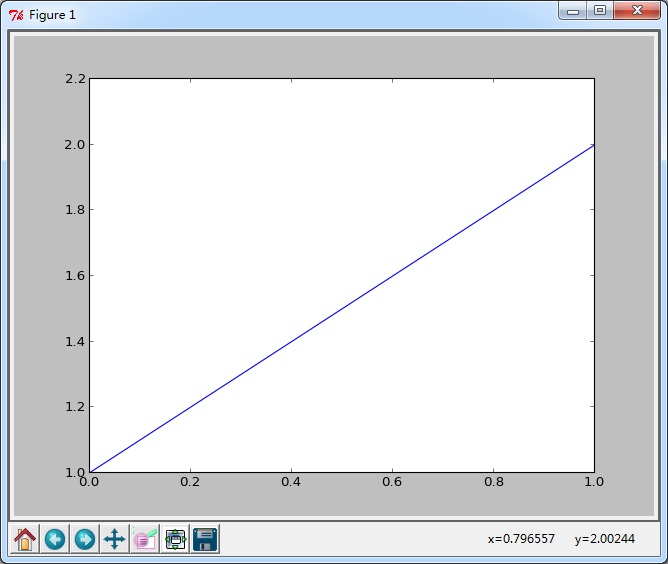Click the 0.2 x-axis tick label

click(x=190, y=482)
